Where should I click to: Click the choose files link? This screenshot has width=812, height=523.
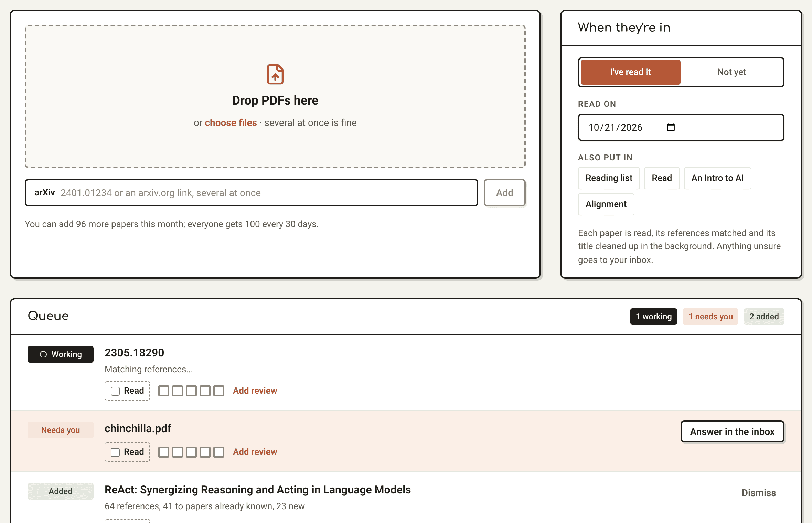[x=231, y=123]
